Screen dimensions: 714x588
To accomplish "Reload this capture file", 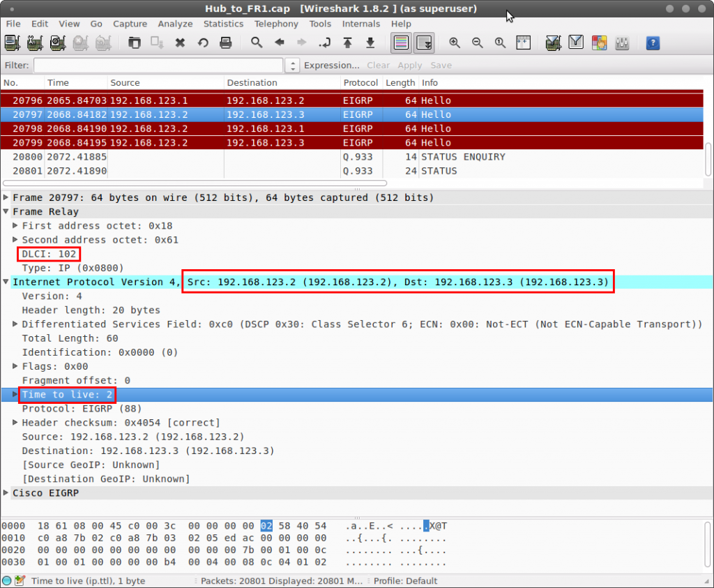I will [x=202, y=43].
